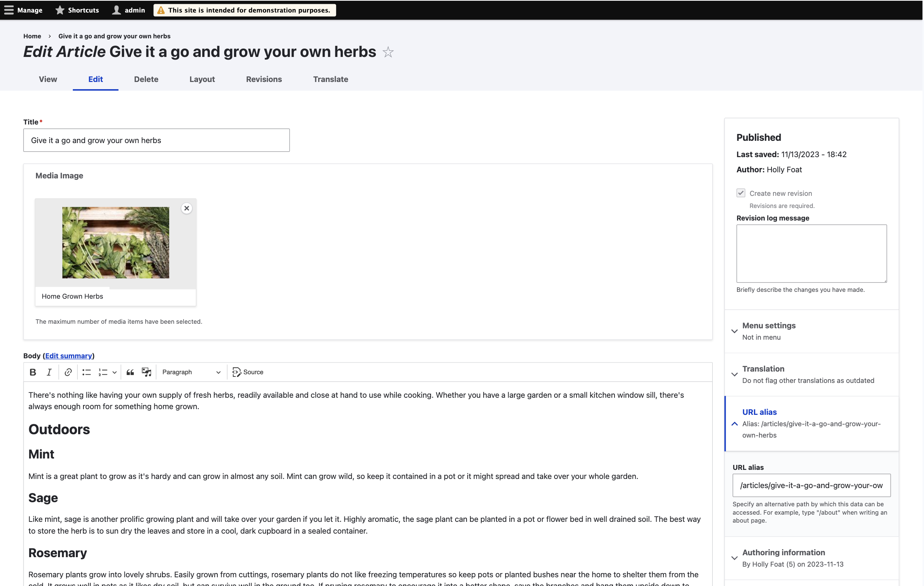Open the insert media tool
The height and width of the screenshot is (586, 924).
146,372
